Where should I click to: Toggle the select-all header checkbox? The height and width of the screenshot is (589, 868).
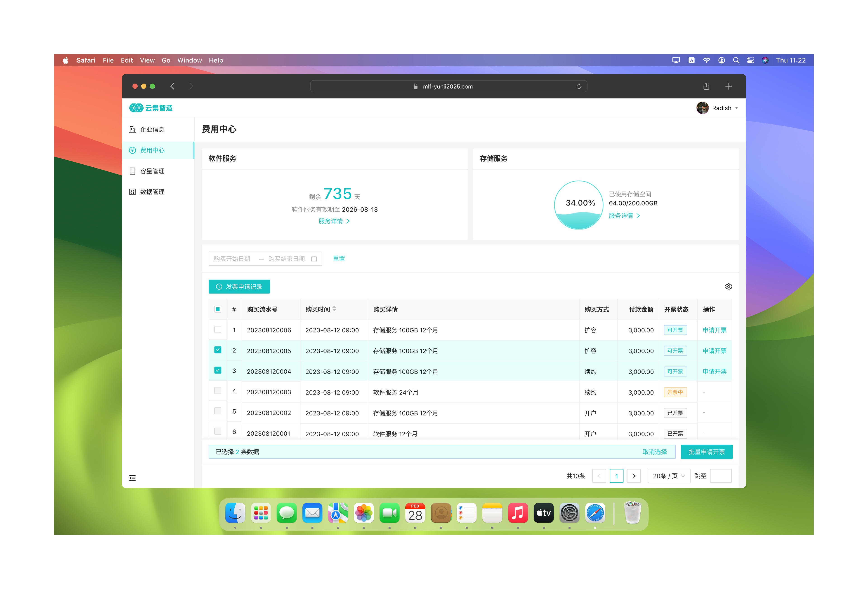[x=218, y=309]
